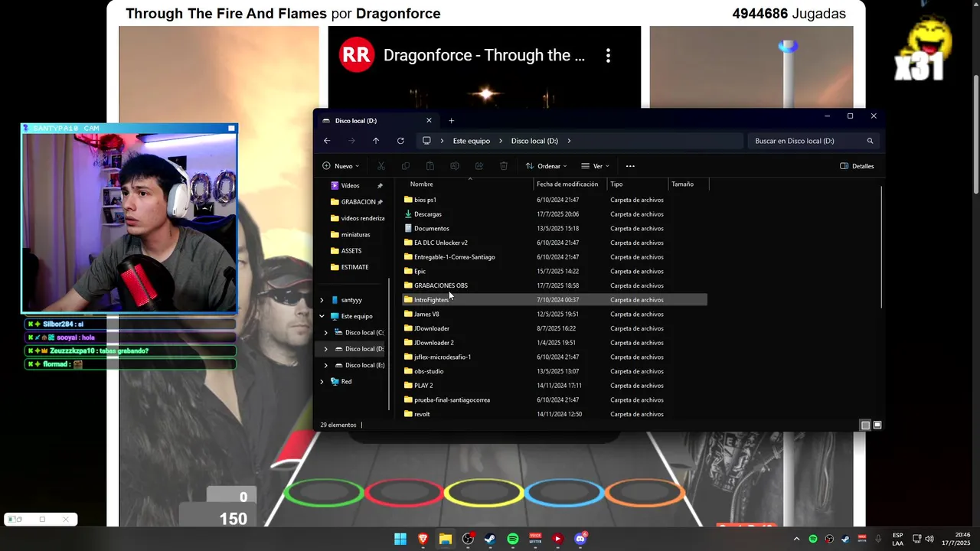
Task: Click the copy icon in Explorer toolbar
Action: point(406,166)
